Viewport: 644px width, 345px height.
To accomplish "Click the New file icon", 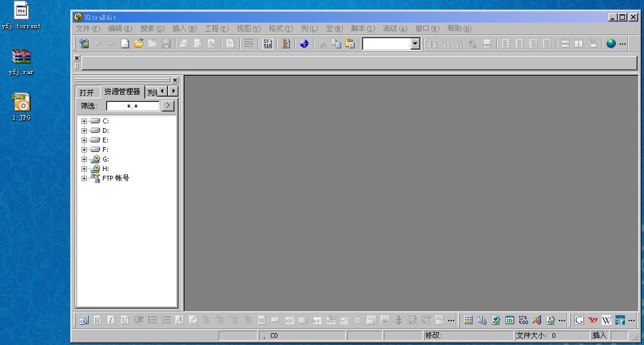I will tap(125, 43).
